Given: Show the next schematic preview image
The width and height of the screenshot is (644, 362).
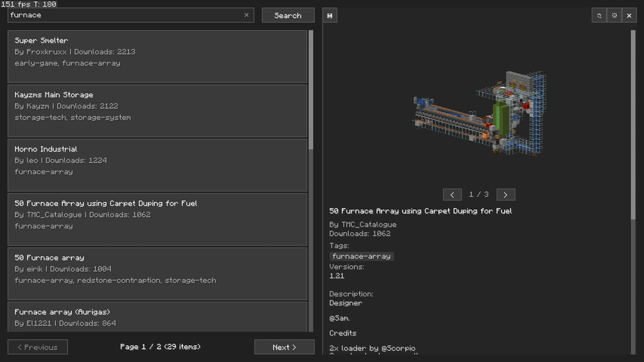Looking at the screenshot, I should (506, 195).
